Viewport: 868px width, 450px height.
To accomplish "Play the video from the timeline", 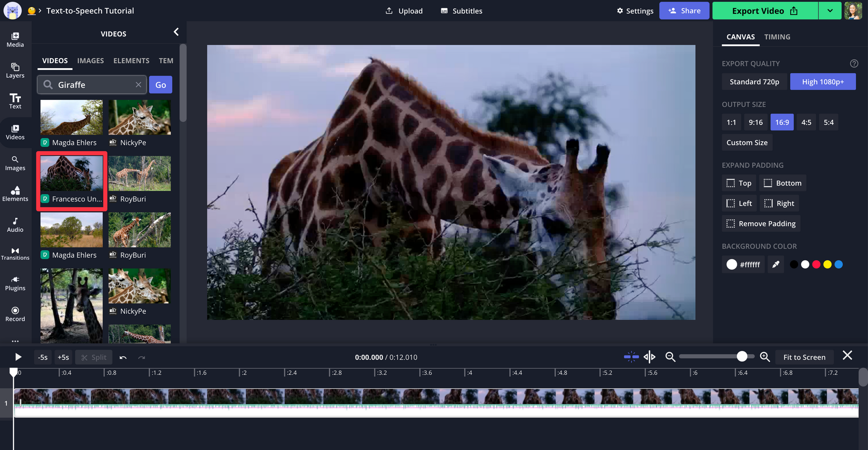I will click(x=18, y=357).
